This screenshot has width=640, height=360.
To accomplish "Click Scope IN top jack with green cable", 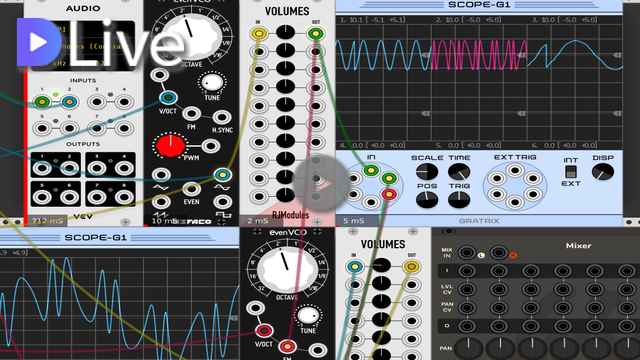I will click(371, 170).
